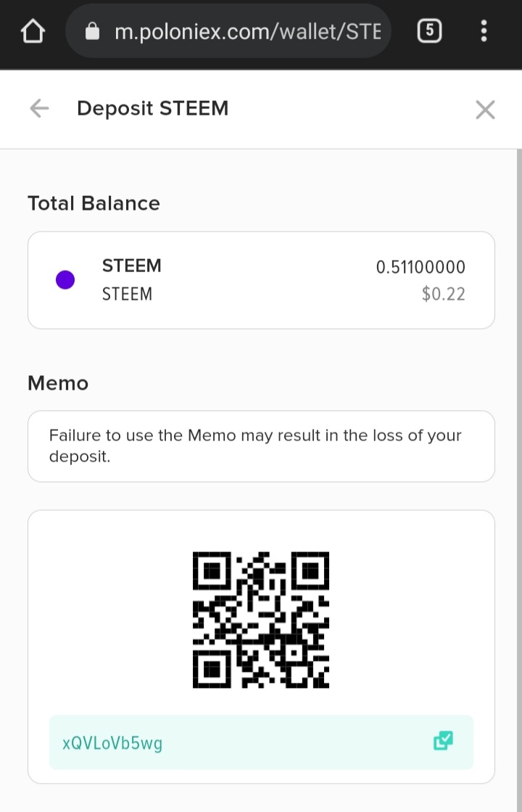Go back using the arrow beside Deposit STEEM
Screen dimensions: 522x812
[39, 109]
